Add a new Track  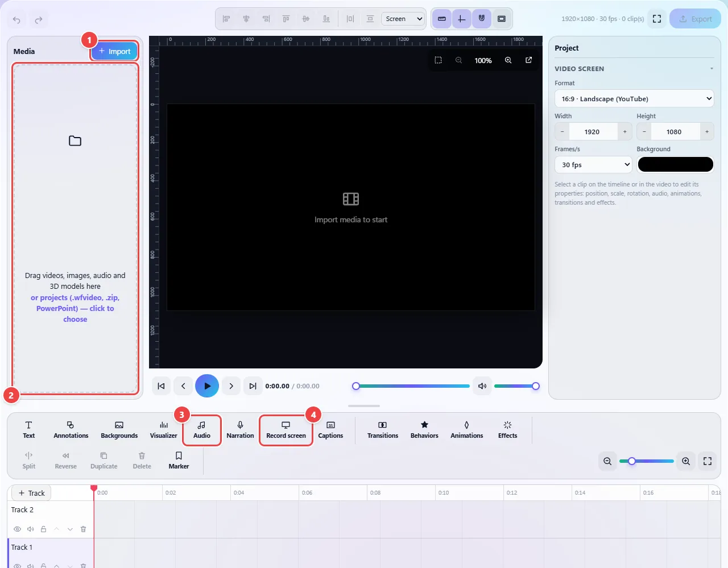click(x=31, y=493)
